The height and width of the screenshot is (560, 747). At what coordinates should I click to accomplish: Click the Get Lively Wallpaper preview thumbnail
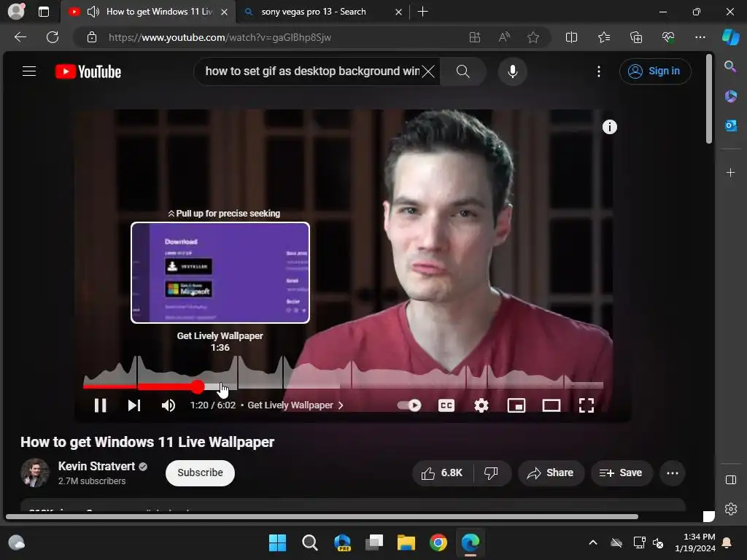[x=220, y=273]
